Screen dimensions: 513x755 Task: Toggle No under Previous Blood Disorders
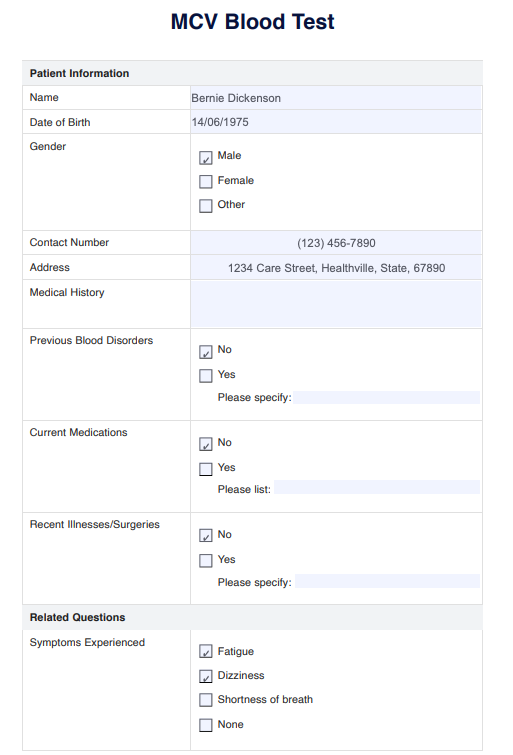(x=206, y=352)
